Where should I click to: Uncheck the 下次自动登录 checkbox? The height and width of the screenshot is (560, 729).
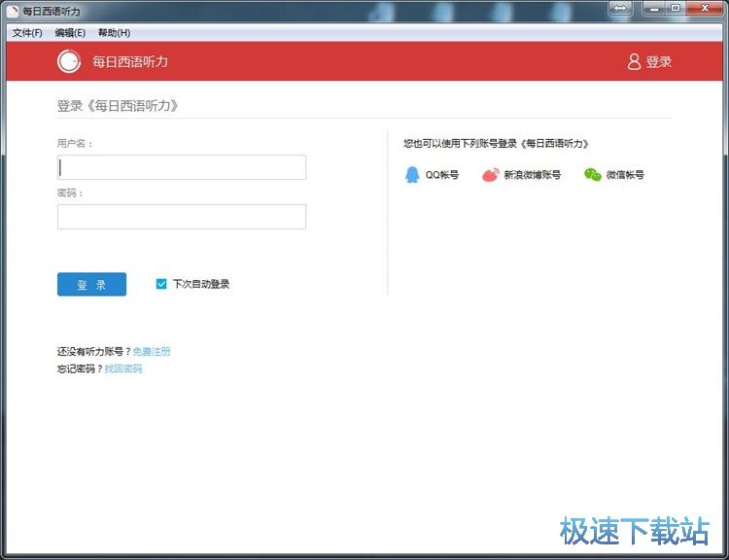tap(160, 284)
